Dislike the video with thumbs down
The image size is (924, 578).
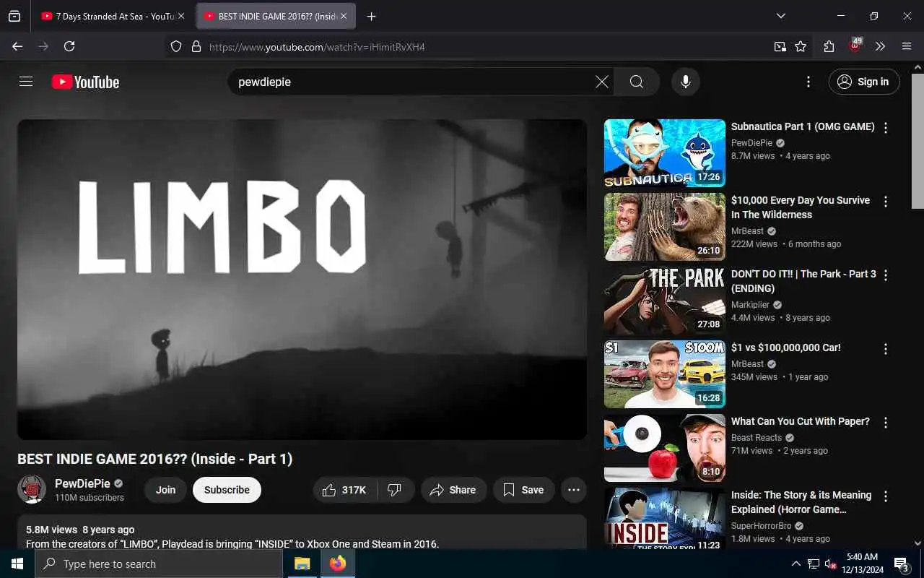395,490
